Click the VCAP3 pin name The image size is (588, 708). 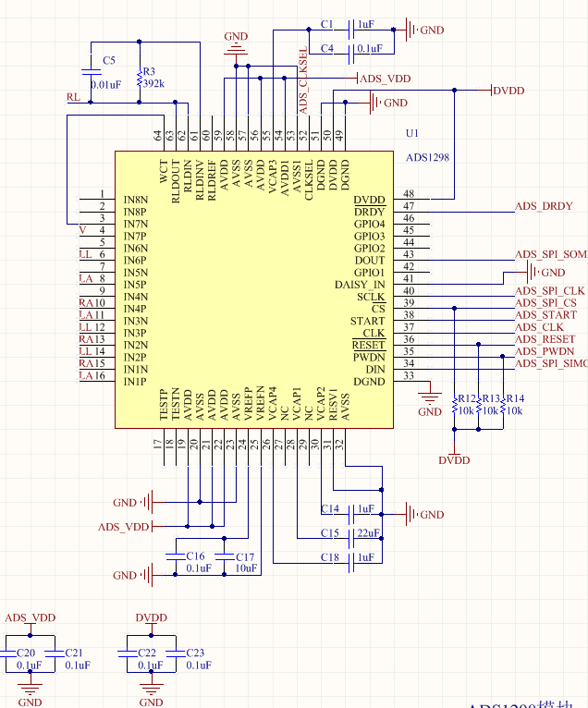273,177
